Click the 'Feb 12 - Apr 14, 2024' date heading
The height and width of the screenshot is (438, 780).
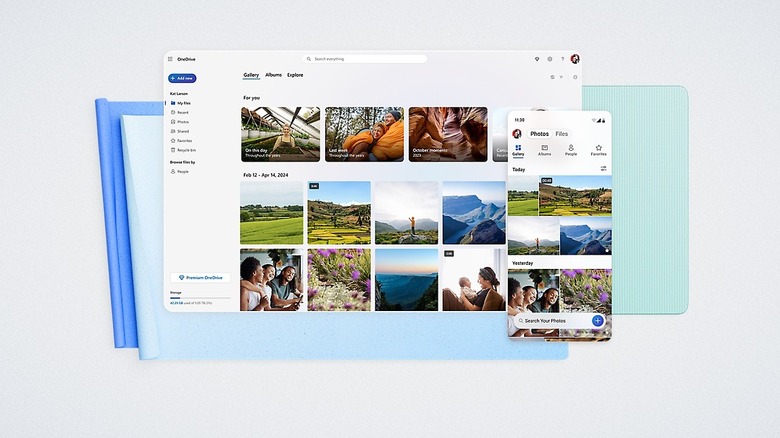pos(266,175)
